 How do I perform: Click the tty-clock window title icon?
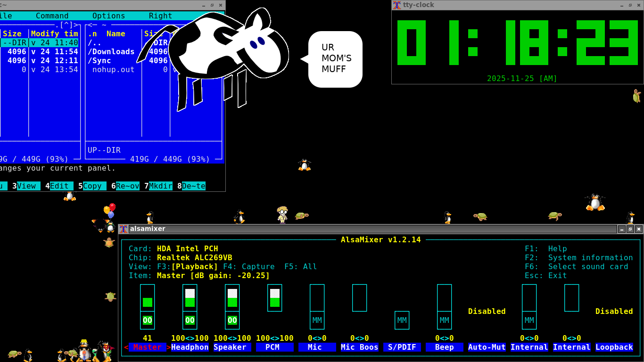(x=397, y=5)
